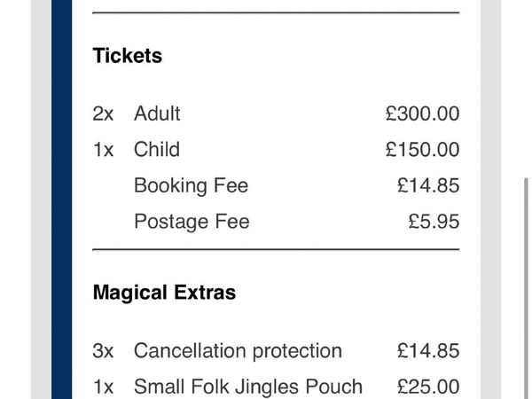Click the 1x quantity beside Jingles Pouch
532x399 pixels.
[x=103, y=387]
